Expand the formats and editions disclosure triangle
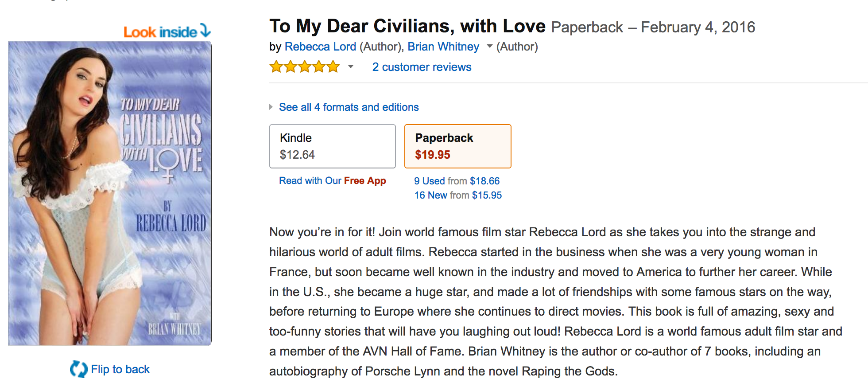Screen dimensions: 868x383 (271, 107)
